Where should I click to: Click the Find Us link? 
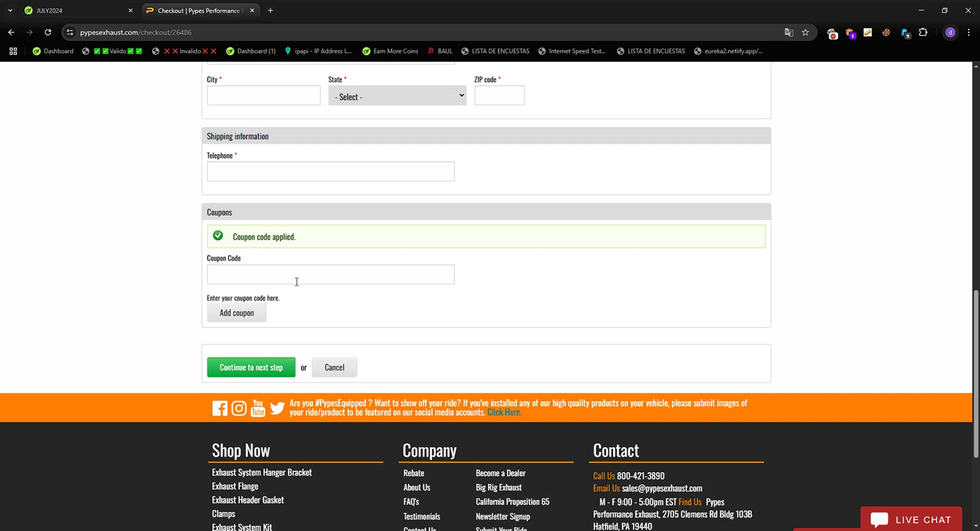tap(690, 502)
